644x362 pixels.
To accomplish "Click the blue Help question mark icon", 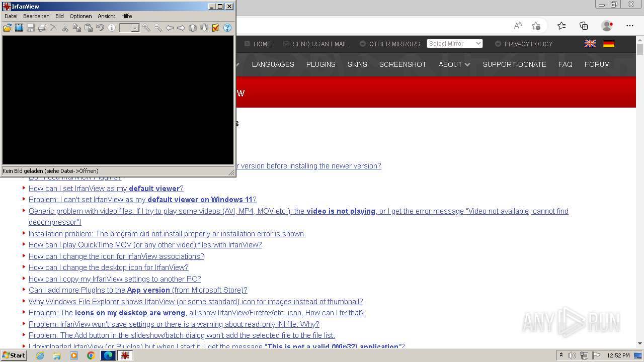I will click(227, 28).
